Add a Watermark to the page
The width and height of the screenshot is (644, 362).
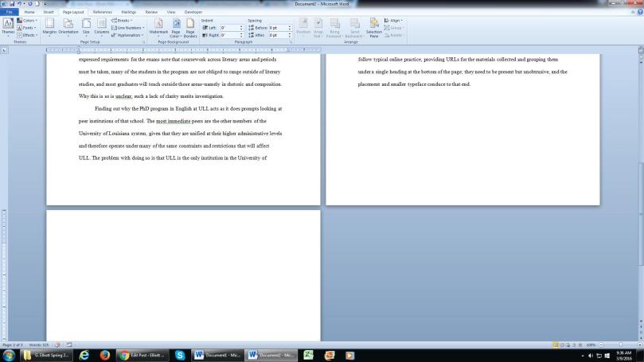tap(159, 27)
